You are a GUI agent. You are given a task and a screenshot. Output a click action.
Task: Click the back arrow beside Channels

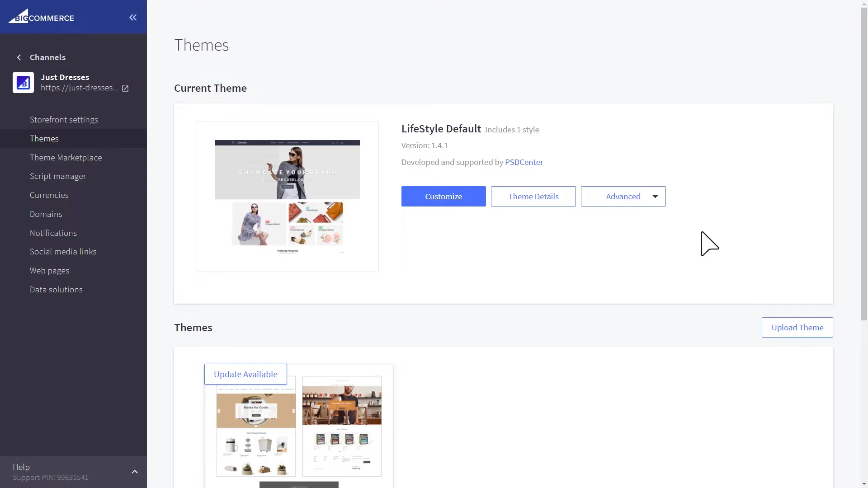coord(19,57)
